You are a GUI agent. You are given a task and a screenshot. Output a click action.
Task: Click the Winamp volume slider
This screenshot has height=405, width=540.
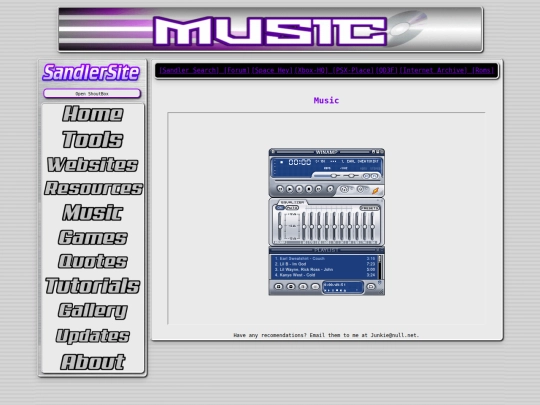click(x=327, y=176)
